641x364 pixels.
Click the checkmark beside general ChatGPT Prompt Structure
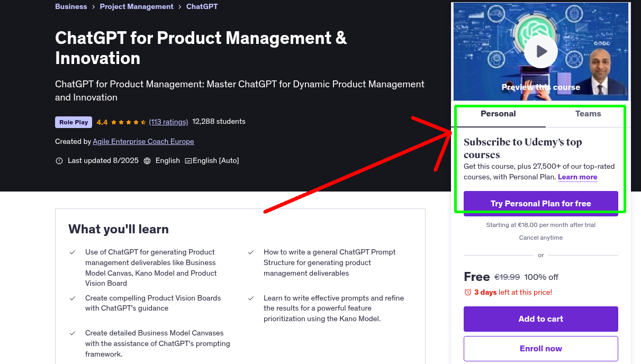click(x=251, y=252)
